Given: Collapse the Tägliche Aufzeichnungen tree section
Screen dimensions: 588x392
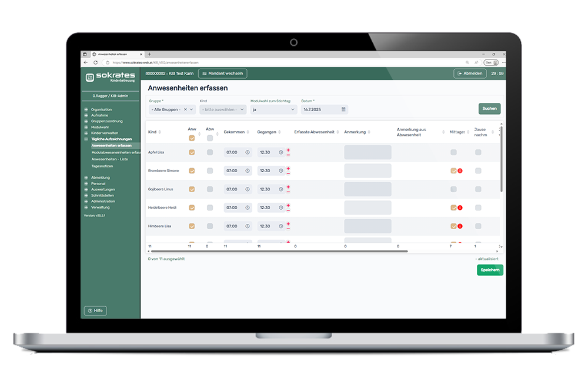Looking at the screenshot, I should 86,139.
